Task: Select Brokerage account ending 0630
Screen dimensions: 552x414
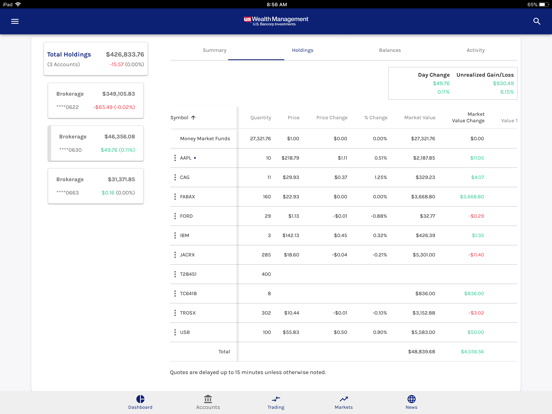Action: pos(96,143)
